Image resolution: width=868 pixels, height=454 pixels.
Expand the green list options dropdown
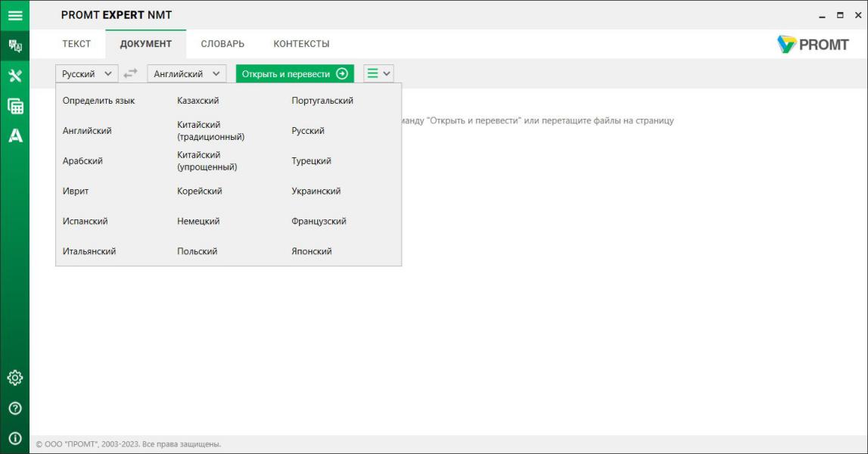(378, 73)
